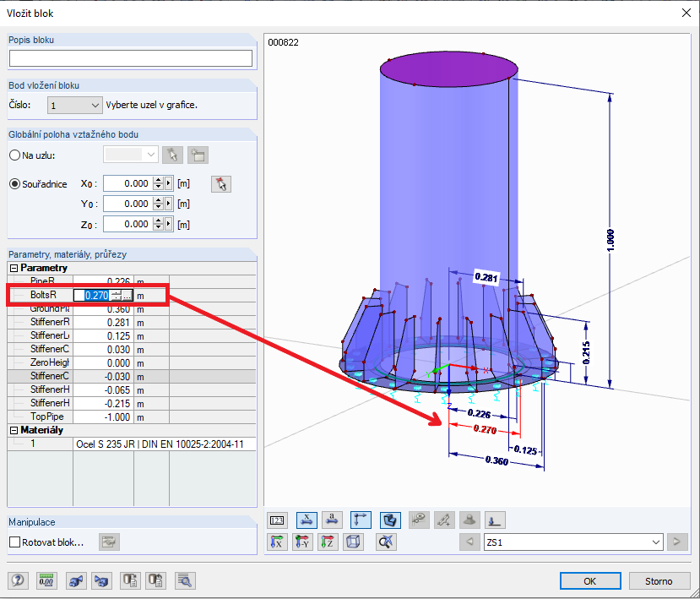Click Y0 spinner arrows

point(158,204)
